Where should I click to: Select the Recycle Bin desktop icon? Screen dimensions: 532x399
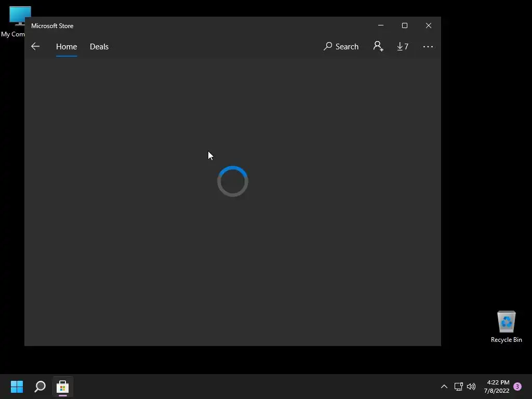[x=506, y=327]
